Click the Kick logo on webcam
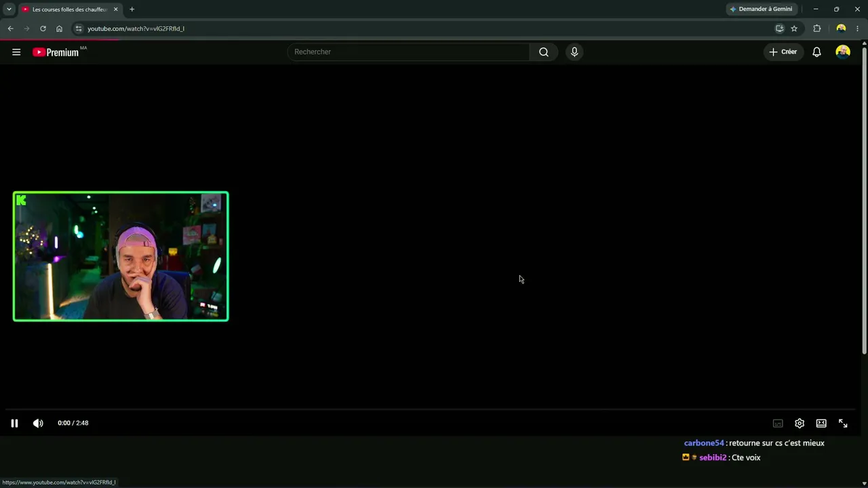 (x=21, y=200)
